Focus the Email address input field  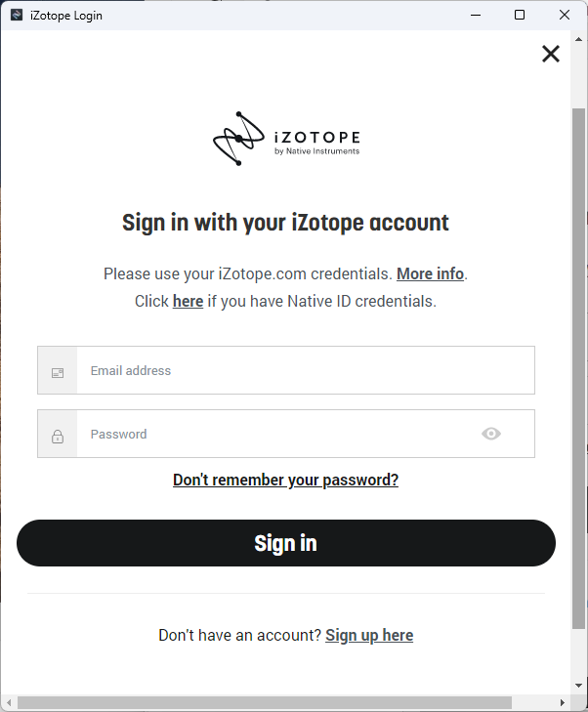point(305,371)
